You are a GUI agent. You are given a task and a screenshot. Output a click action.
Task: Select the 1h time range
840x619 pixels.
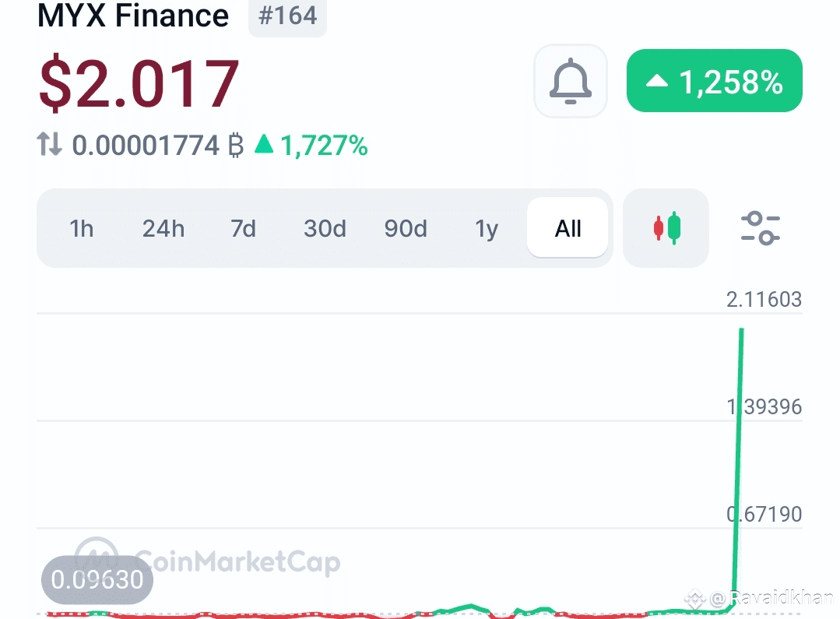(x=82, y=229)
